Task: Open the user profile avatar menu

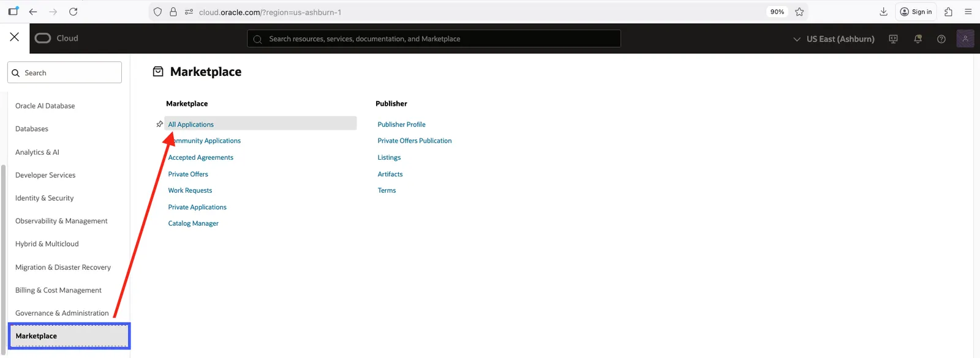Action: (965, 39)
